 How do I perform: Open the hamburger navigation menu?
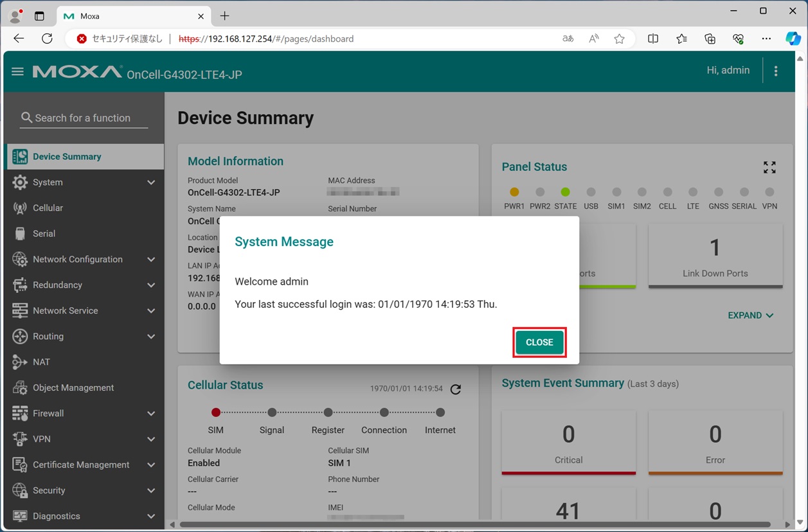coord(17,71)
